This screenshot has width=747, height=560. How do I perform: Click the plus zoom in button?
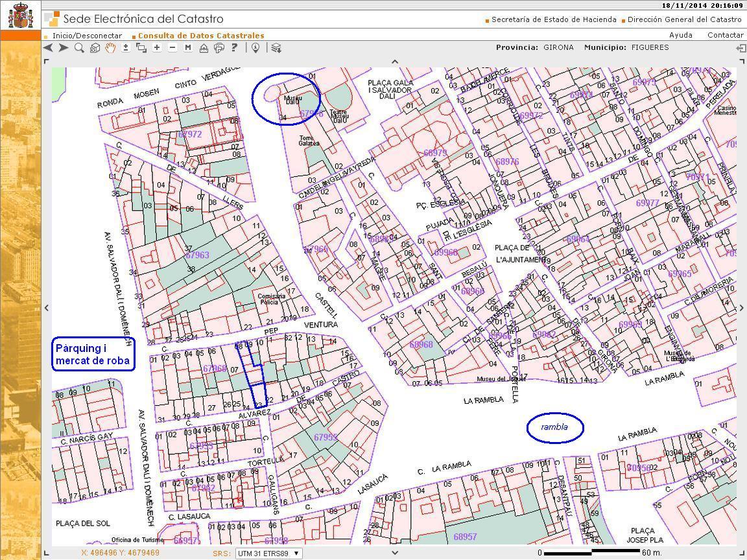pos(157,48)
